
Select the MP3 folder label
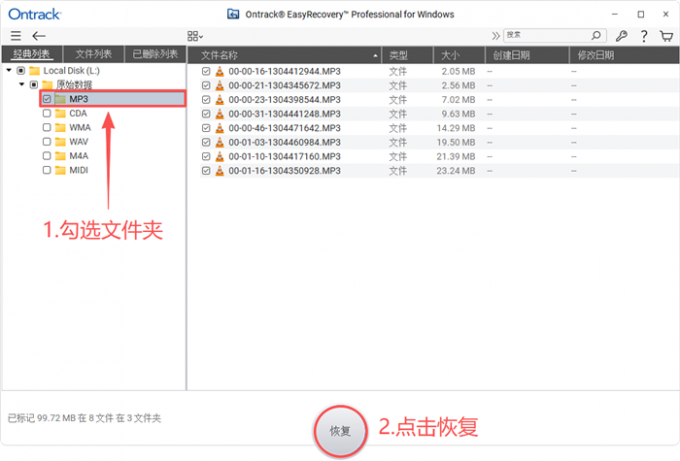[78, 99]
